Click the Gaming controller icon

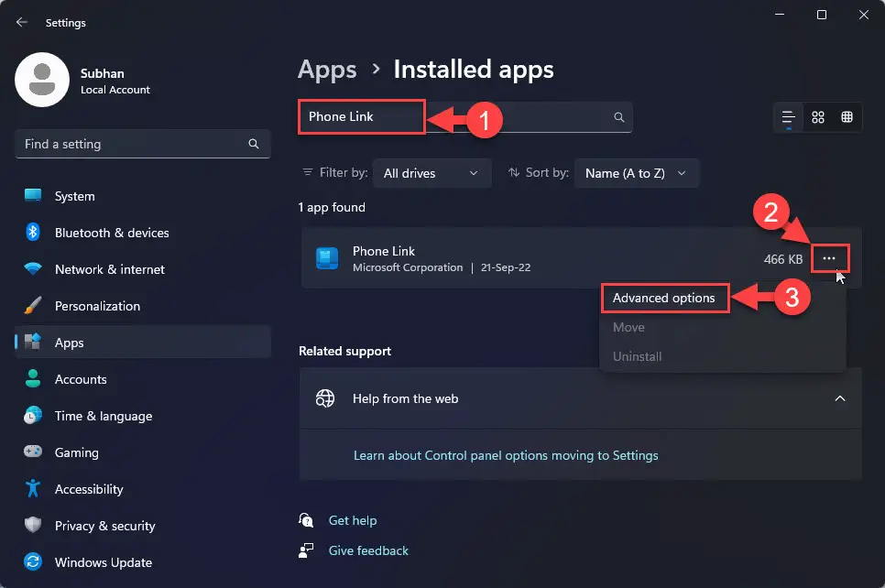[x=33, y=452]
